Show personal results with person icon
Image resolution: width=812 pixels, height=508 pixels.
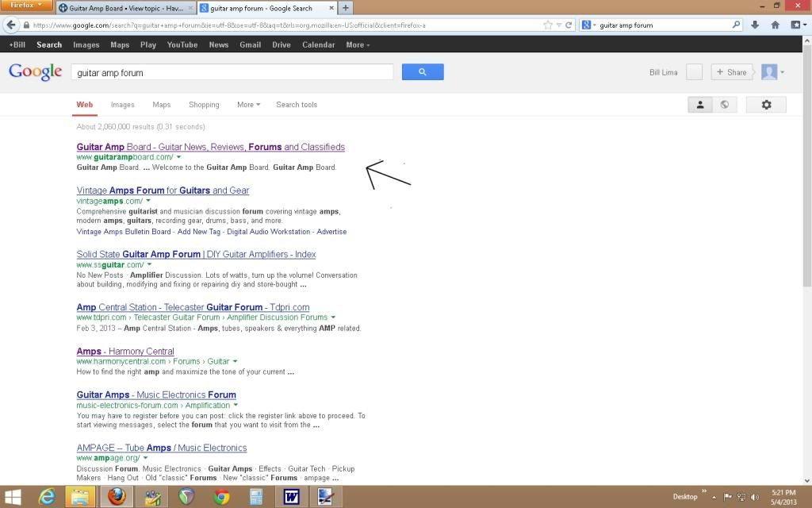tap(699, 105)
